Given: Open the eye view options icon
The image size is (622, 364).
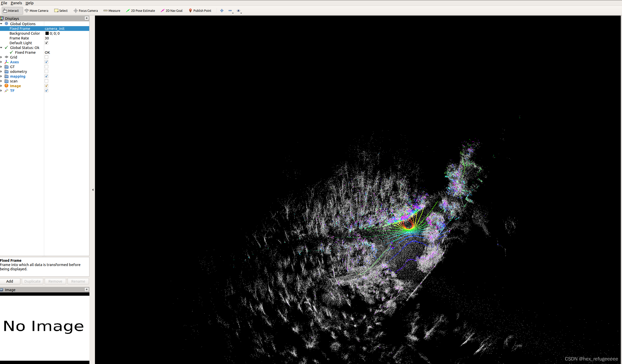Looking at the screenshot, I should click(238, 11).
